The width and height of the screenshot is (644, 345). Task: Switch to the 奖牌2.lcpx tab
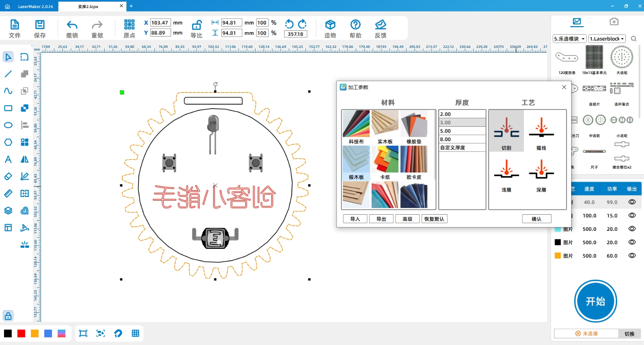point(88,6)
